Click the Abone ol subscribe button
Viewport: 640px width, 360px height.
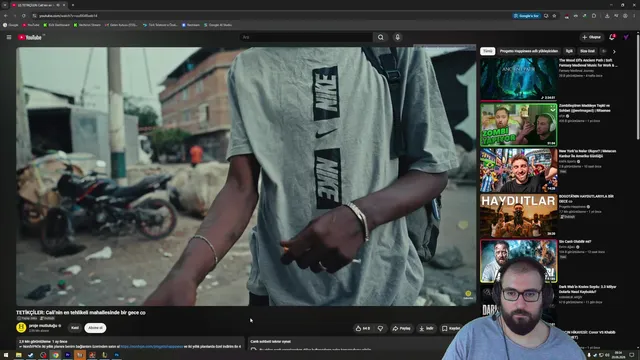pos(96,328)
